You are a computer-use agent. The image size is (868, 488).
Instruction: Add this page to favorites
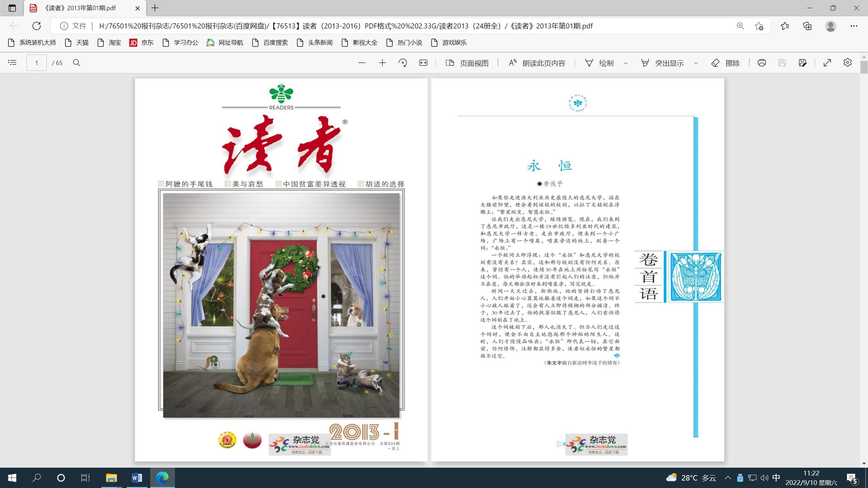[759, 26]
